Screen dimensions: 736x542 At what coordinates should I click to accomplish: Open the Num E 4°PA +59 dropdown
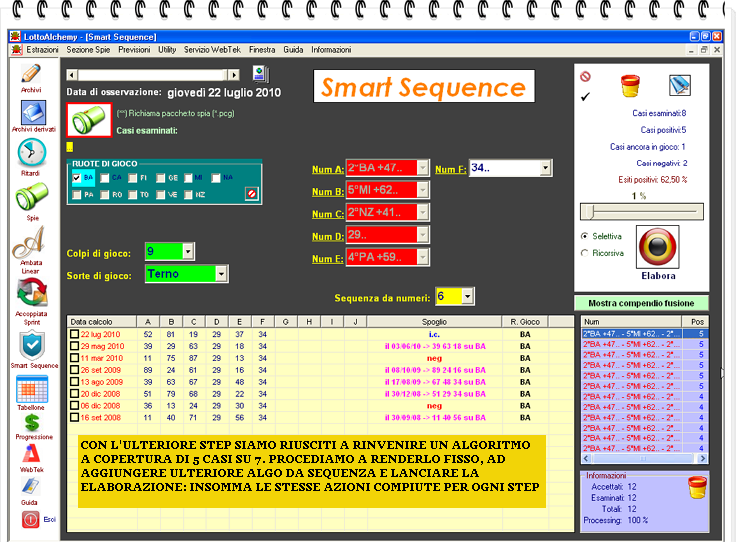pyautogui.click(x=422, y=257)
